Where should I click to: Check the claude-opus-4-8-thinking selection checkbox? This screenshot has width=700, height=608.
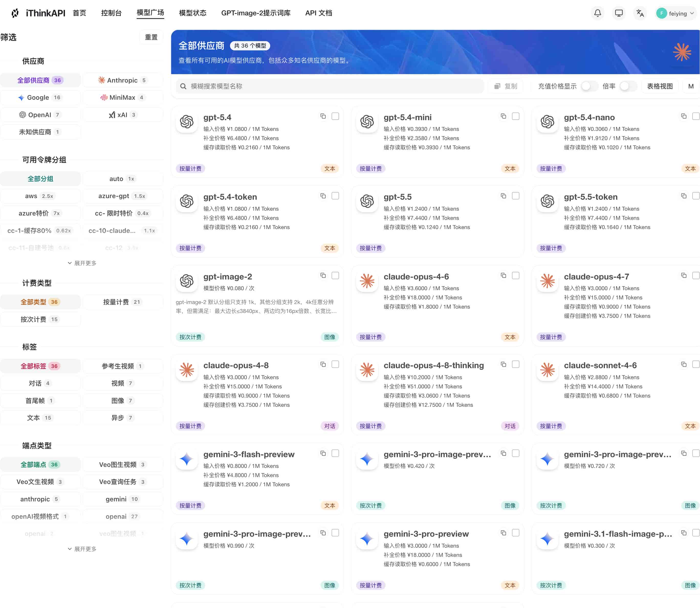[515, 364]
